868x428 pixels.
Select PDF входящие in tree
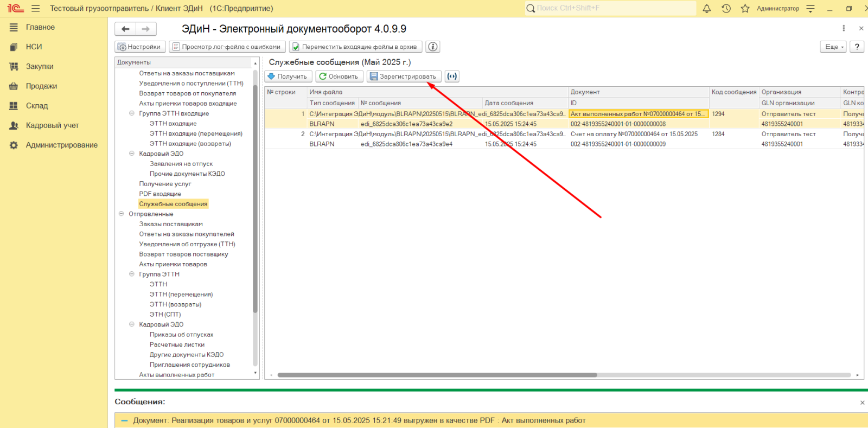[x=160, y=194]
